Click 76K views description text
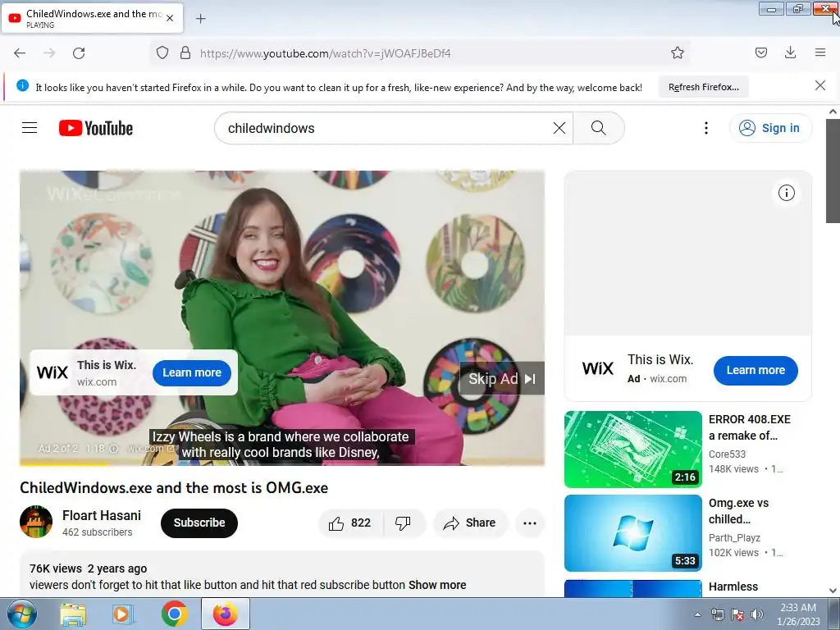Viewport: 840px width, 630px height. [x=56, y=568]
